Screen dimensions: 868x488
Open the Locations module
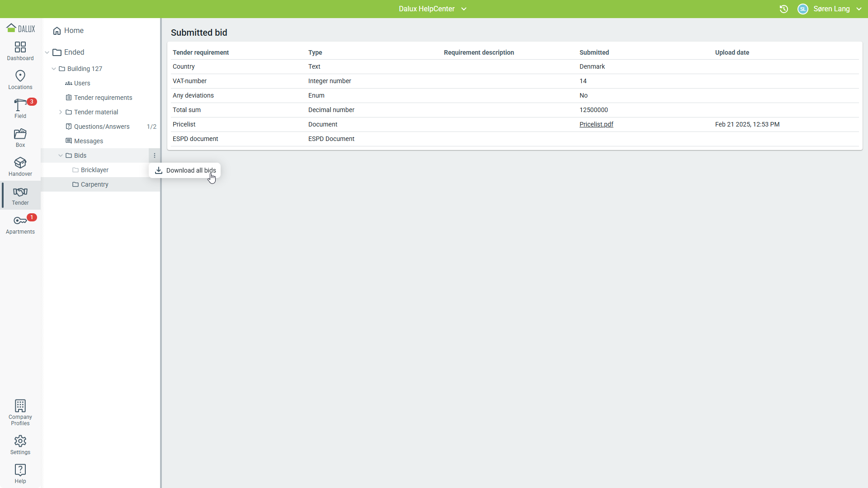pos(20,80)
